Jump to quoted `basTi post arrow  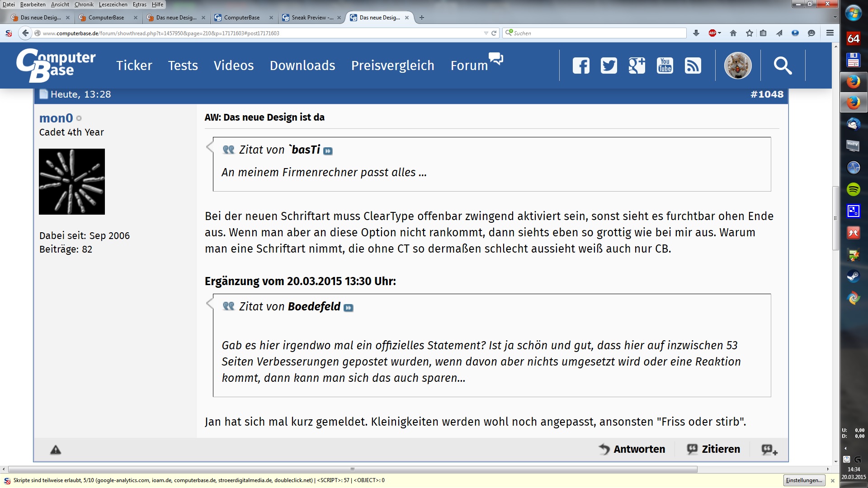[328, 151]
